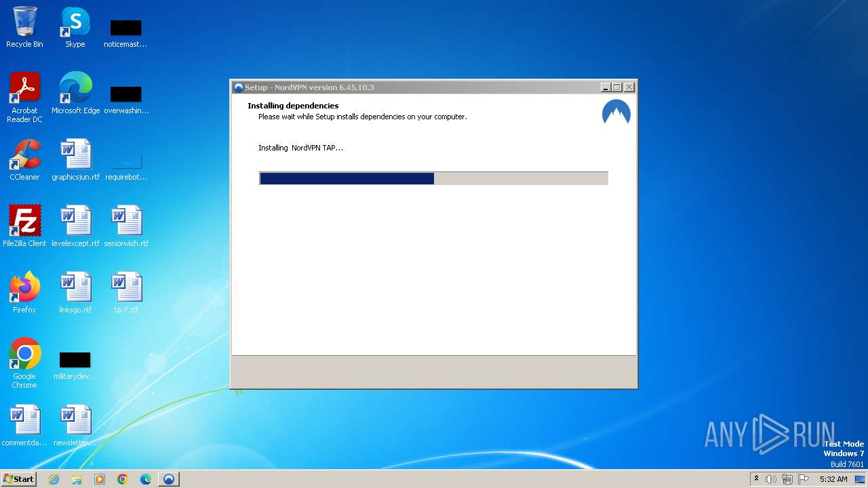The width and height of the screenshot is (868, 488).
Task: Open Action Center flag tray icon
Action: 804,479
